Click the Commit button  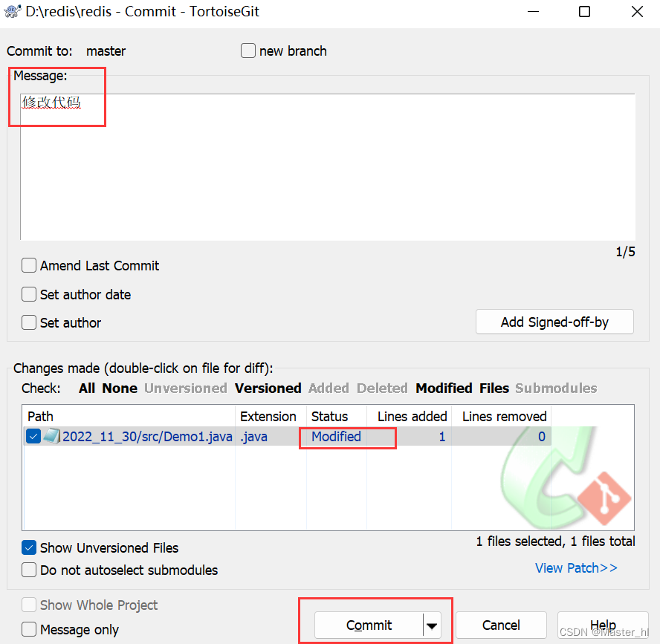pyautogui.click(x=369, y=625)
